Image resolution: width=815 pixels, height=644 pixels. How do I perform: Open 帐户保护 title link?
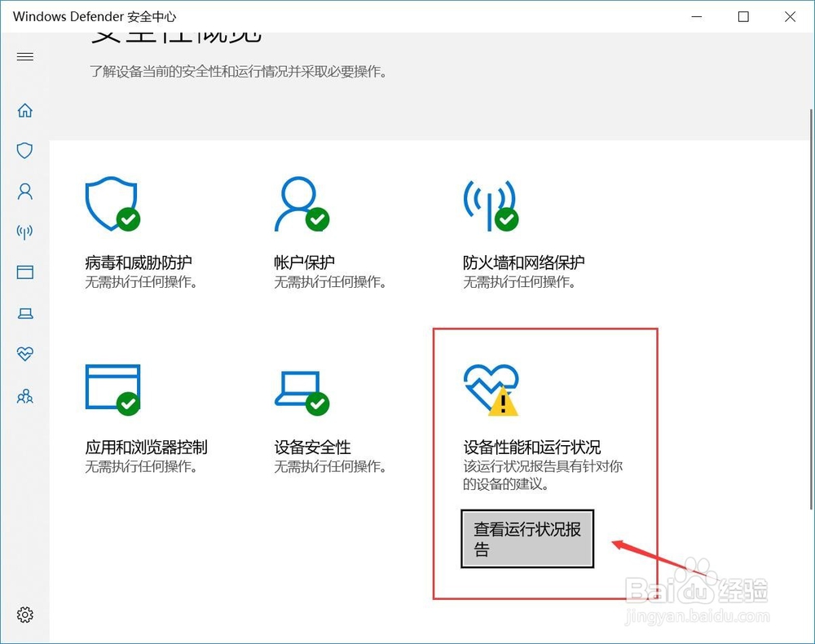(x=304, y=262)
